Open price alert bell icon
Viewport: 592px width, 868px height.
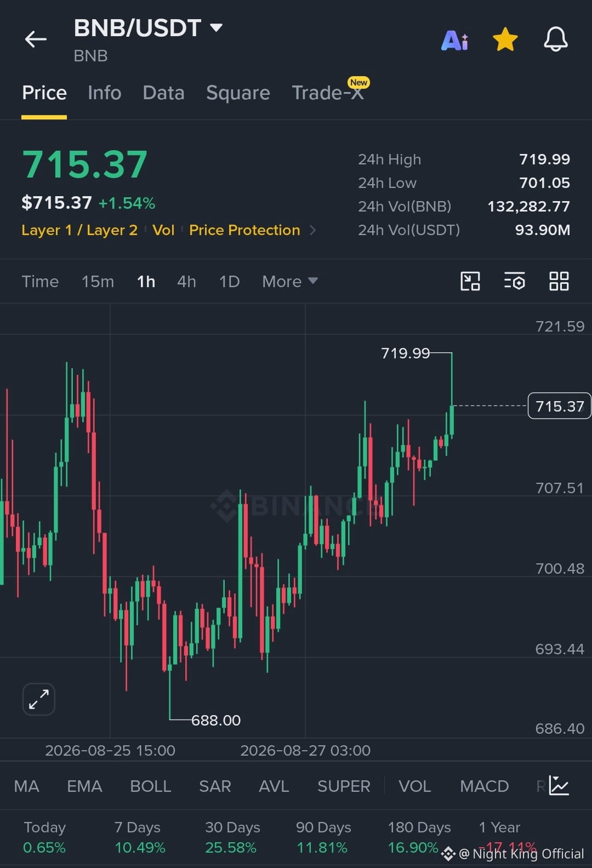[555, 39]
